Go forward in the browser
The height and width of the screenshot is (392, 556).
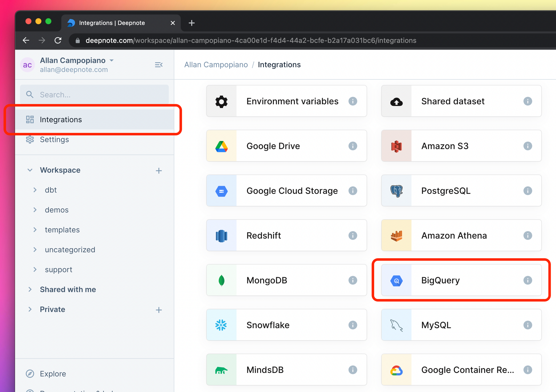pyautogui.click(x=42, y=40)
